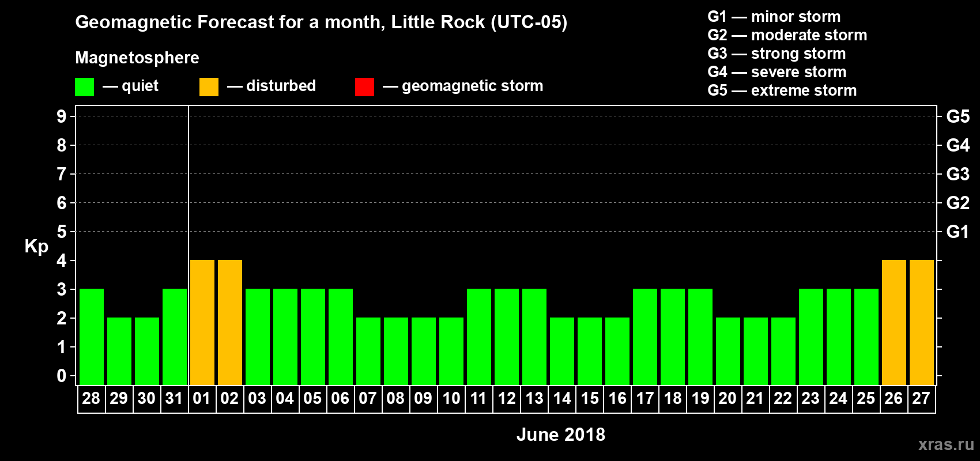Click date cell 08 on the x-axis
Viewport: 980px width, 461px height.
coord(396,399)
